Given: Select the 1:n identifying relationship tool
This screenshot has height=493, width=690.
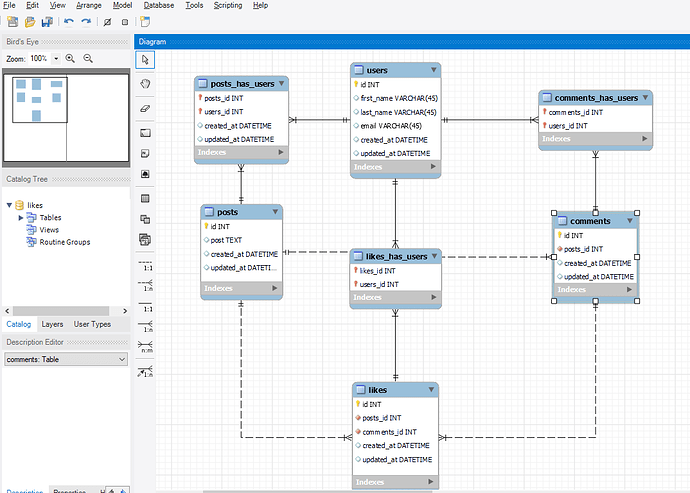Looking at the screenshot, I should [146, 327].
